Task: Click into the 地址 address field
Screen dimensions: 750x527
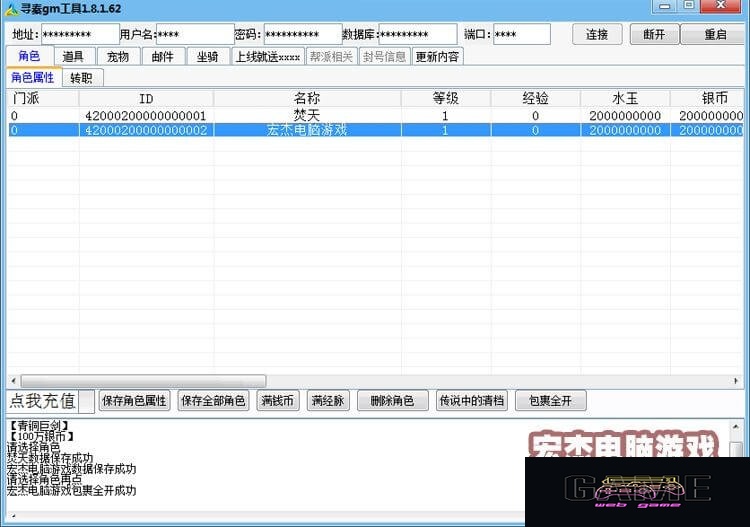Action: (80, 34)
